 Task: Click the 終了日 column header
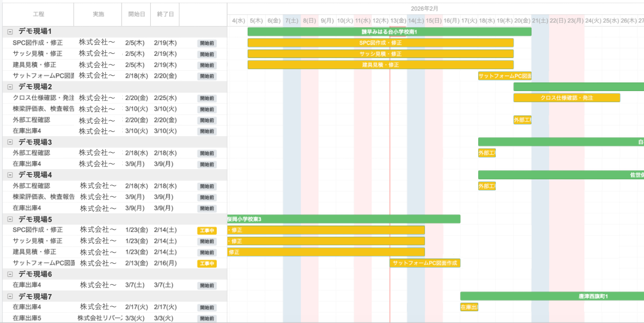point(165,14)
